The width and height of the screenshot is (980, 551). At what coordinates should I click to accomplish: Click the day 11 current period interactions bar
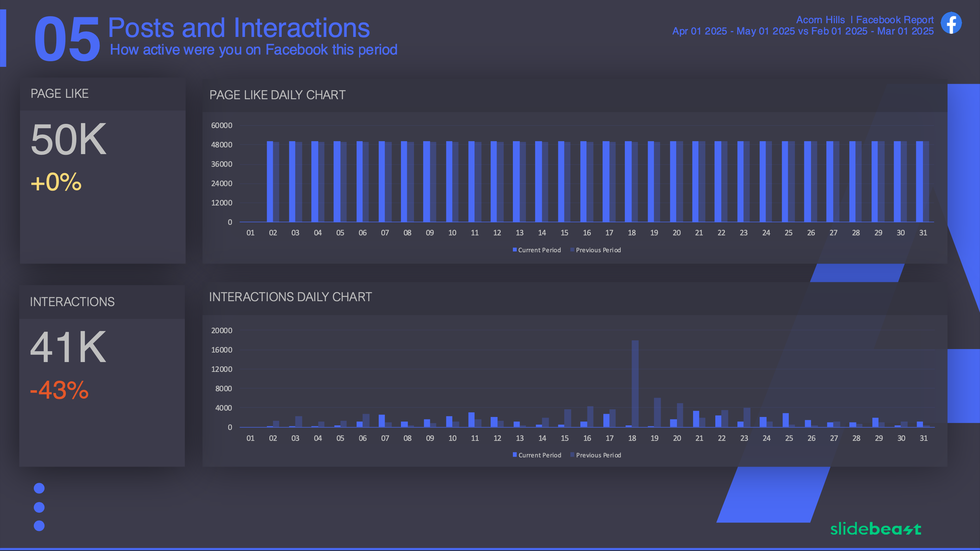(x=471, y=420)
